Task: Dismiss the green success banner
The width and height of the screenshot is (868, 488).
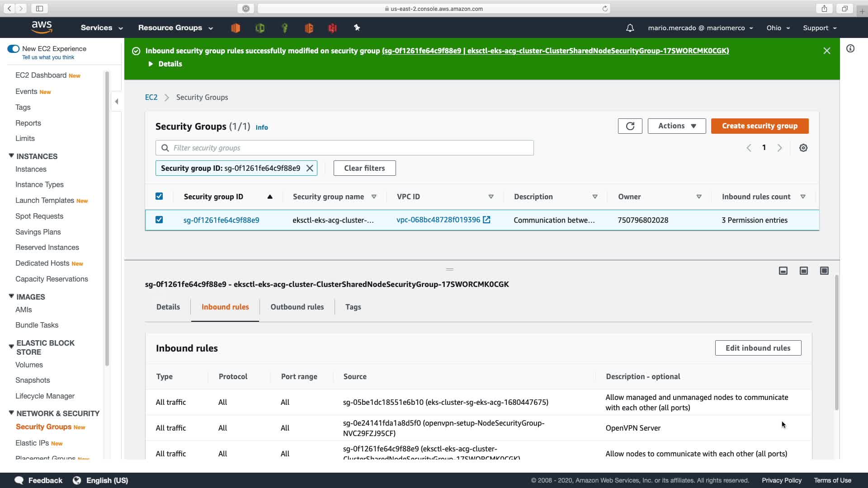Action: (826, 51)
